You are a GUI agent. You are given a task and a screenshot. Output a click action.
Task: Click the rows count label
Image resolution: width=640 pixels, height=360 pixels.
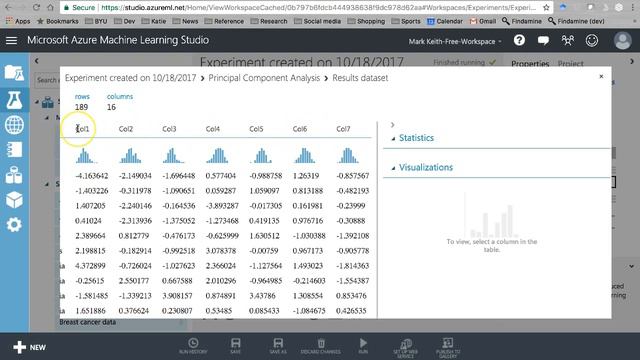click(82, 97)
